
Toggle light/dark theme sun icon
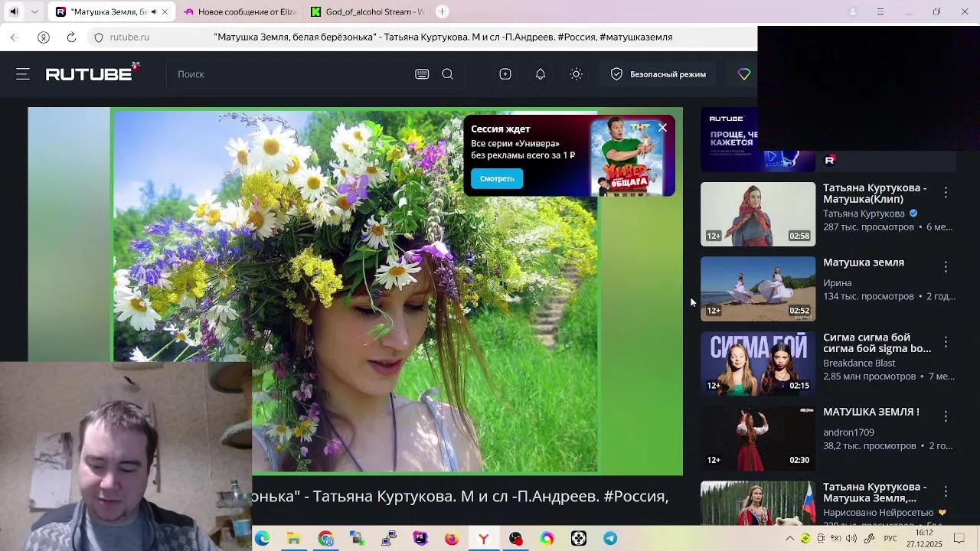tap(577, 74)
